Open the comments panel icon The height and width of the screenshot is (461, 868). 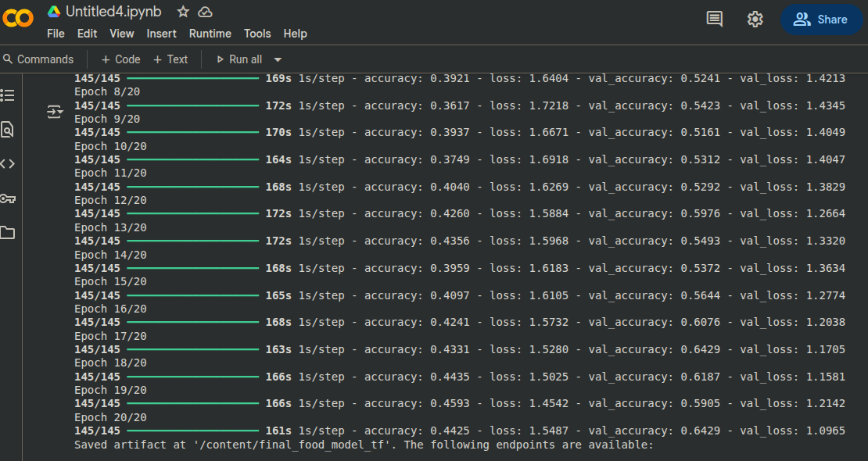pyautogui.click(x=715, y=20)
